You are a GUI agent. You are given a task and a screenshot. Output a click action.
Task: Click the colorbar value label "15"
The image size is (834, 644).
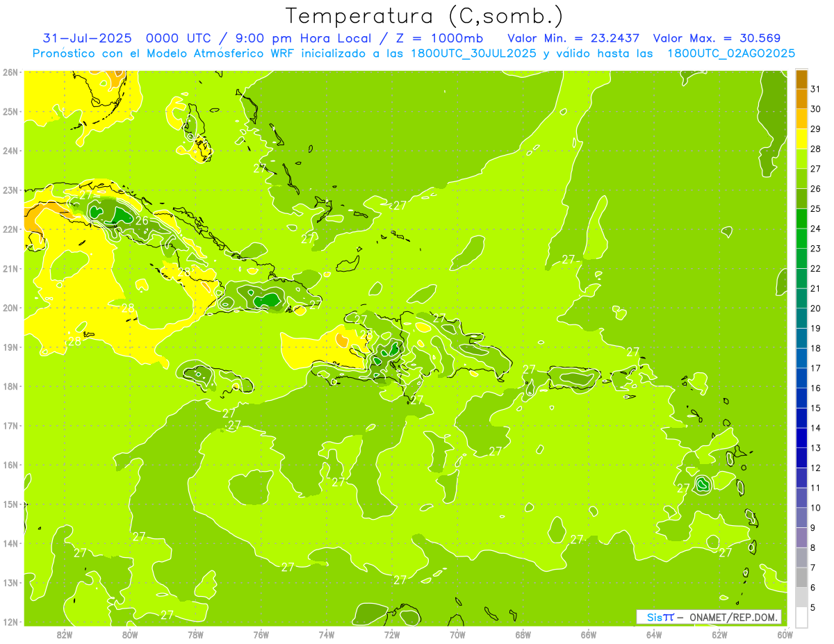click(x=816, y=408)
